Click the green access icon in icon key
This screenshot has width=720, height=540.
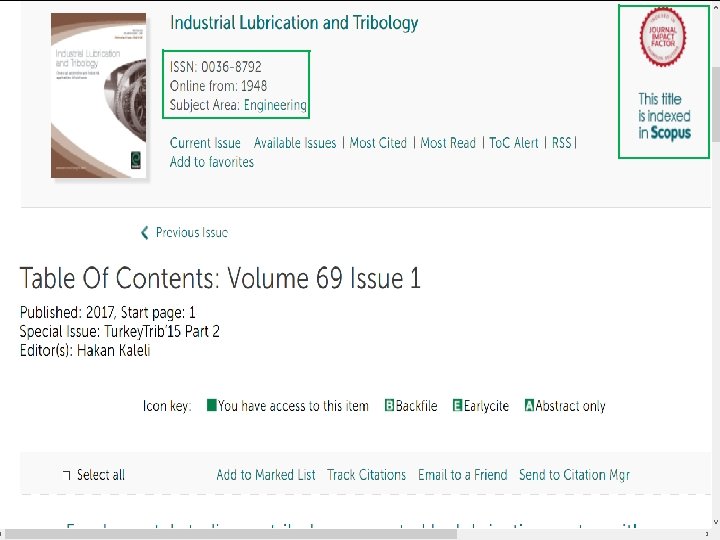pyautogui.click(x=212, y=405)
